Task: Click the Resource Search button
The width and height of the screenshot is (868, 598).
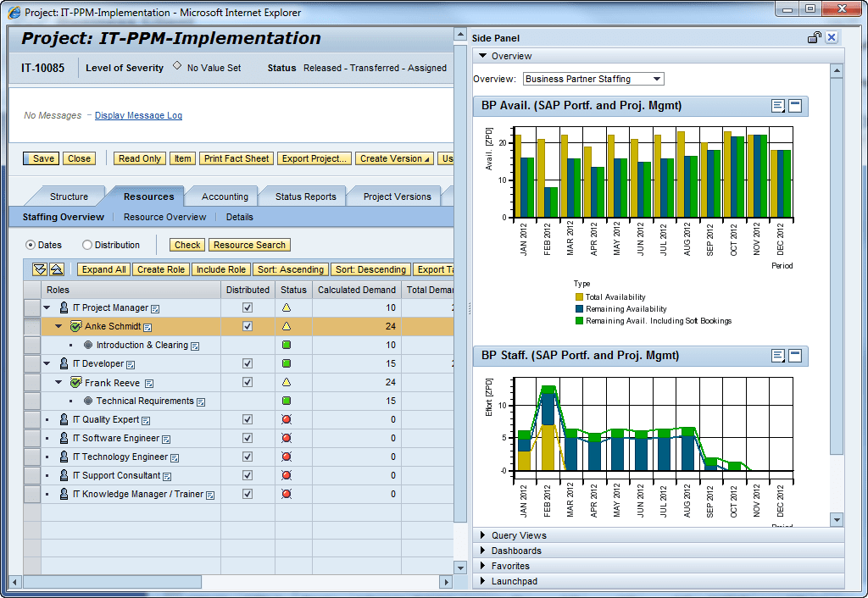Action: click(249, 245)
